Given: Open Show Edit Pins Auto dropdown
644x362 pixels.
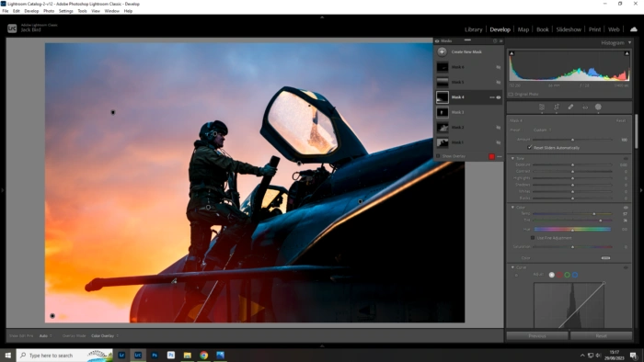Looking at the screenshot, I should click(46, 335).
